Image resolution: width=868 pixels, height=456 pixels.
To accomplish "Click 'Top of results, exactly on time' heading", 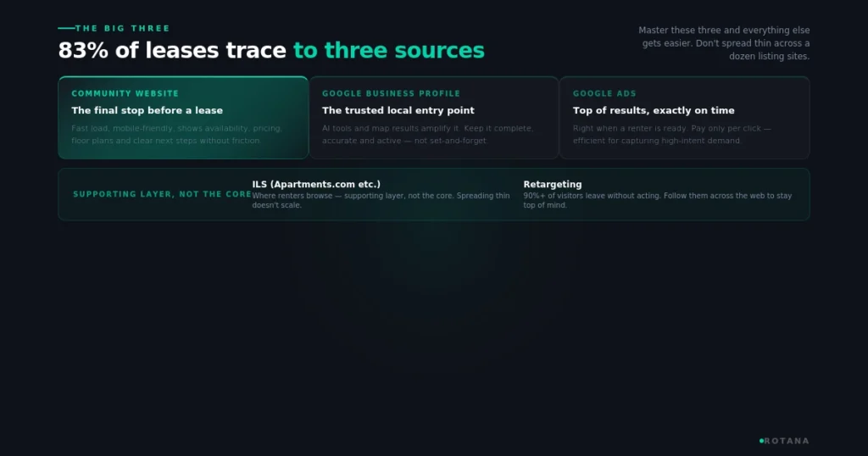I will (654, 110).
